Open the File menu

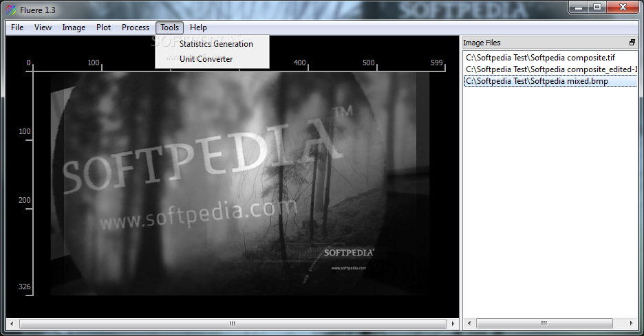pos(17,27)
